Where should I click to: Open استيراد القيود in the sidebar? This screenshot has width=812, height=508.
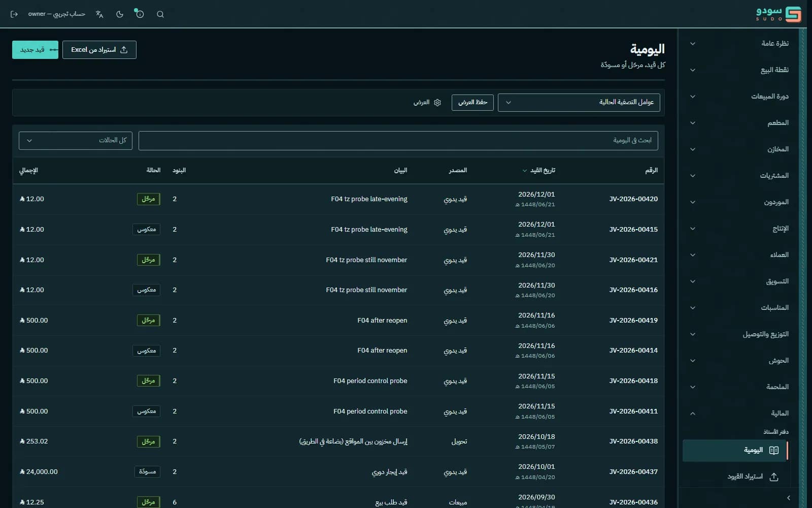[x=735, y=477]
